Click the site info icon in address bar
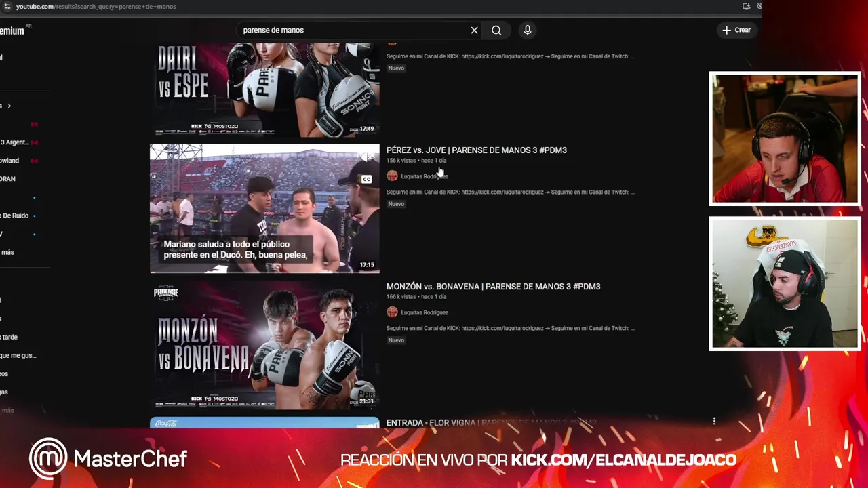The width and height of the screenshot is (868, 488). [7, 6]
